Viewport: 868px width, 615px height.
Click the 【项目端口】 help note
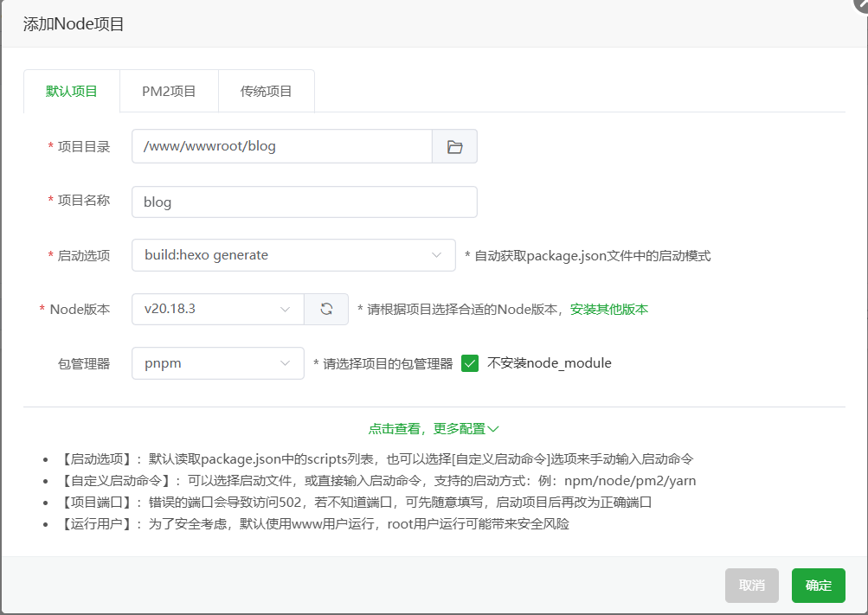tap(355, 503)
